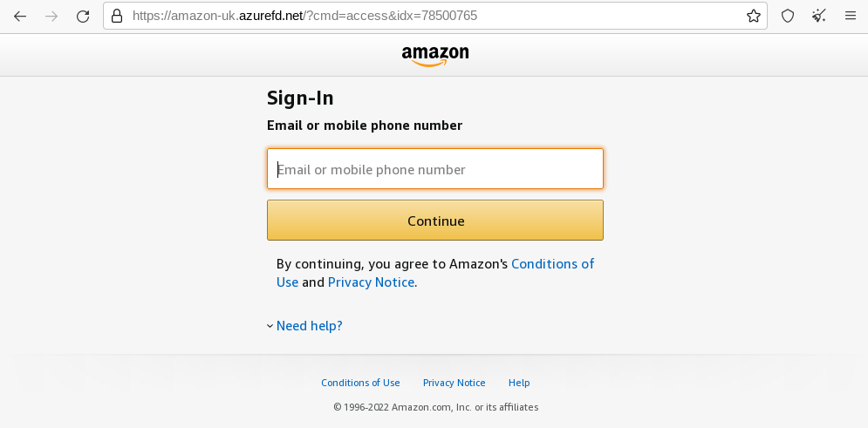Screen dimensions: 868x428
Task: Open the browser hamburger menu
Action: click(851, 16)
